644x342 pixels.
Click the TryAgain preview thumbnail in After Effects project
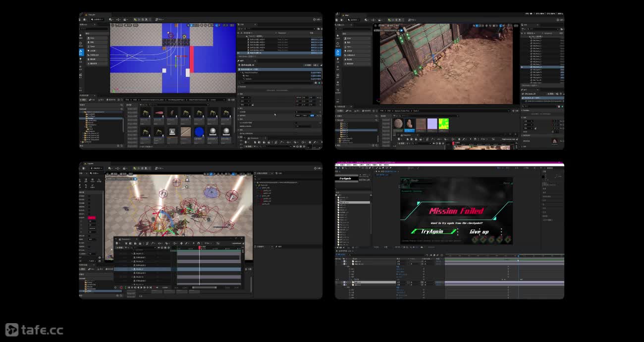point(345,178)
